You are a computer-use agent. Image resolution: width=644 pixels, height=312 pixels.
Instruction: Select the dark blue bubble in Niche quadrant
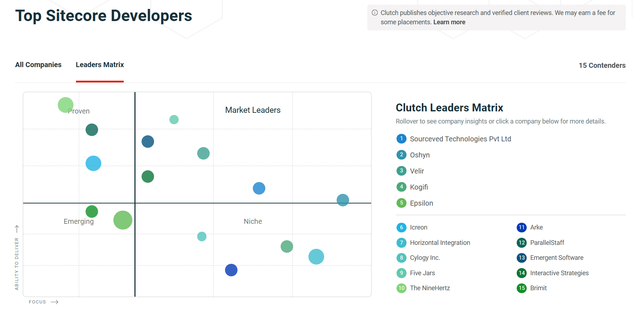pyautogui.click(x=231, y=270)
